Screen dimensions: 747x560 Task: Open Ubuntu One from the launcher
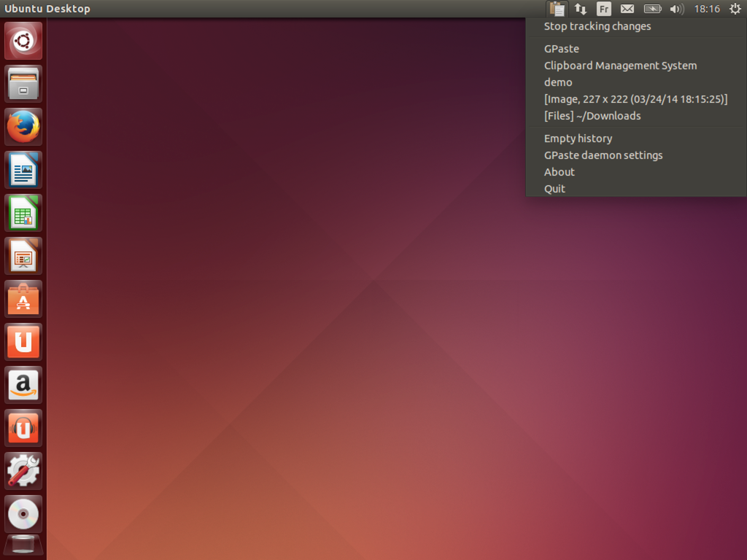click(23, 342)
